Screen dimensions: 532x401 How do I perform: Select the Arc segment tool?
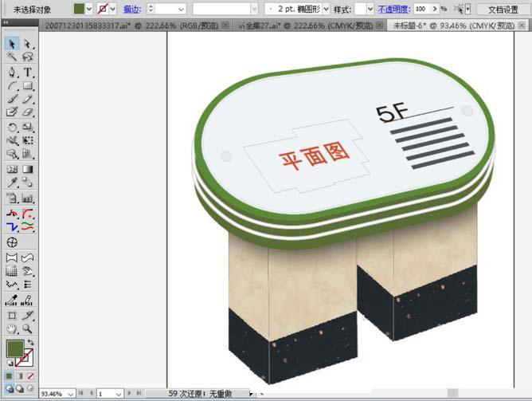(12, 86)
